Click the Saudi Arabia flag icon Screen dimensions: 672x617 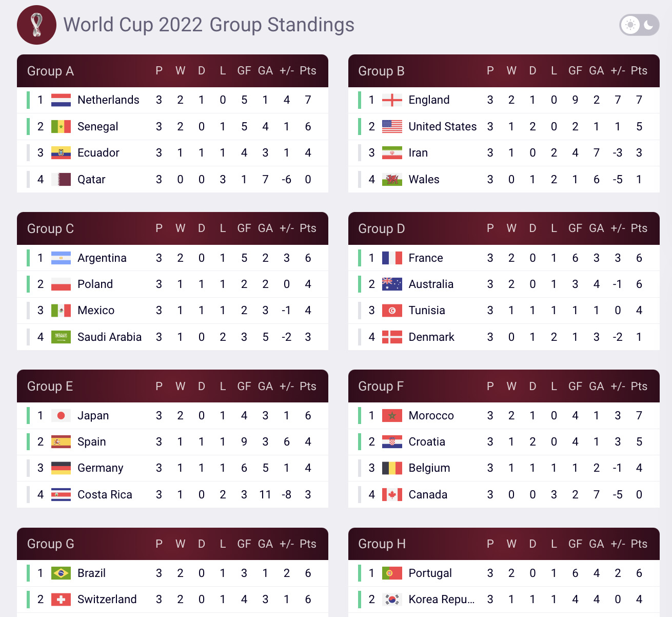coord(61,337)
